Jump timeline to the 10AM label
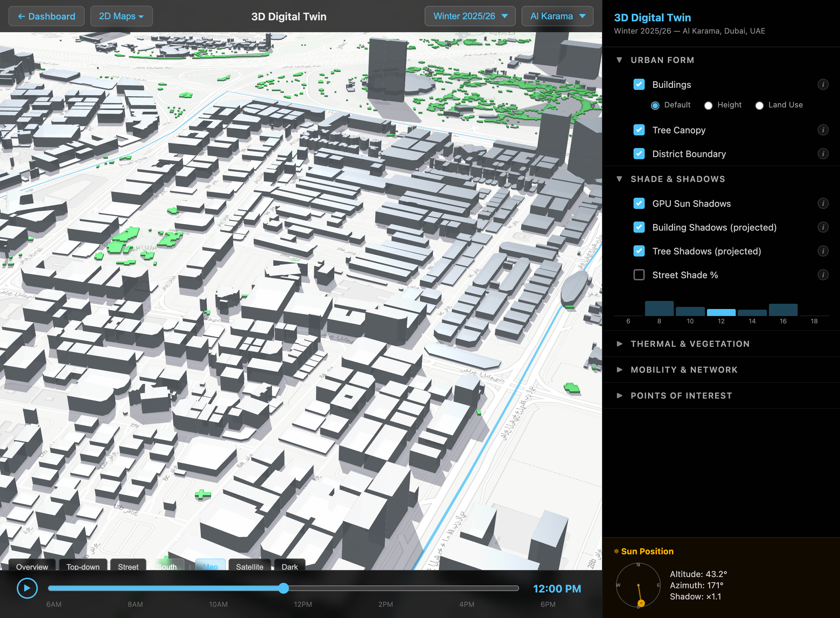840x618 pixels. coord(218,605)
